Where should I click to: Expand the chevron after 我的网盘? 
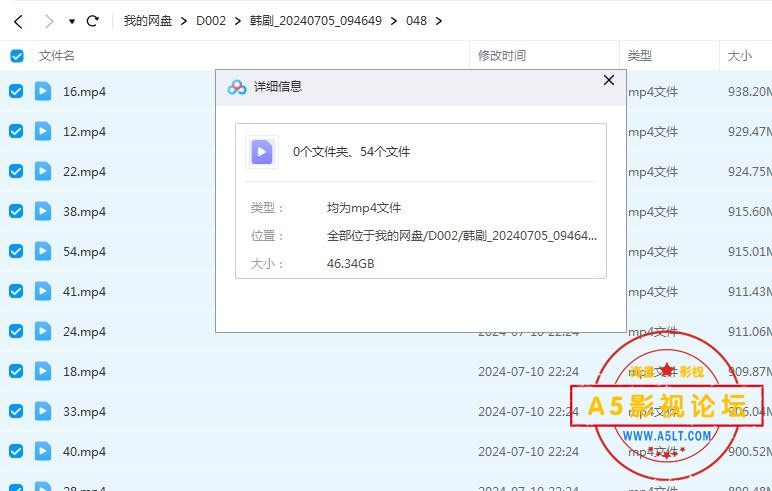point(184,21)
